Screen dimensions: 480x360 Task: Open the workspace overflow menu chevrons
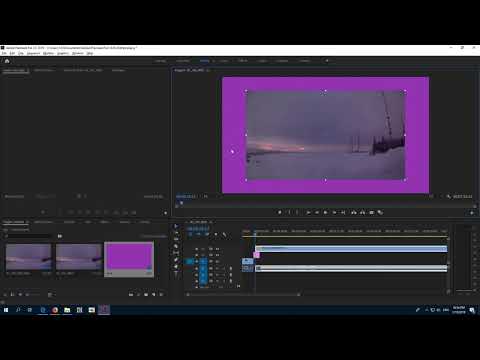327,61
